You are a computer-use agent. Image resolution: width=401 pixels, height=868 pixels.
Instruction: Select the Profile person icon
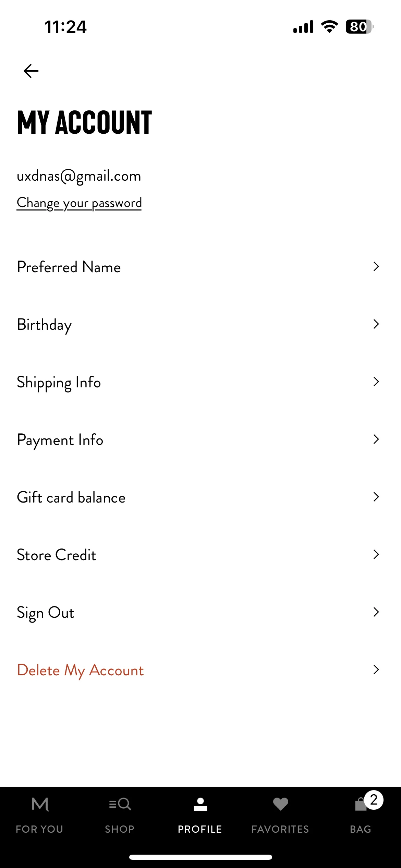200,804
